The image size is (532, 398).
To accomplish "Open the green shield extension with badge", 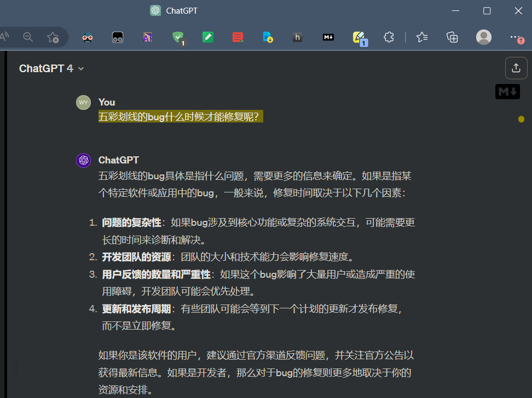I will coord(178,38).
